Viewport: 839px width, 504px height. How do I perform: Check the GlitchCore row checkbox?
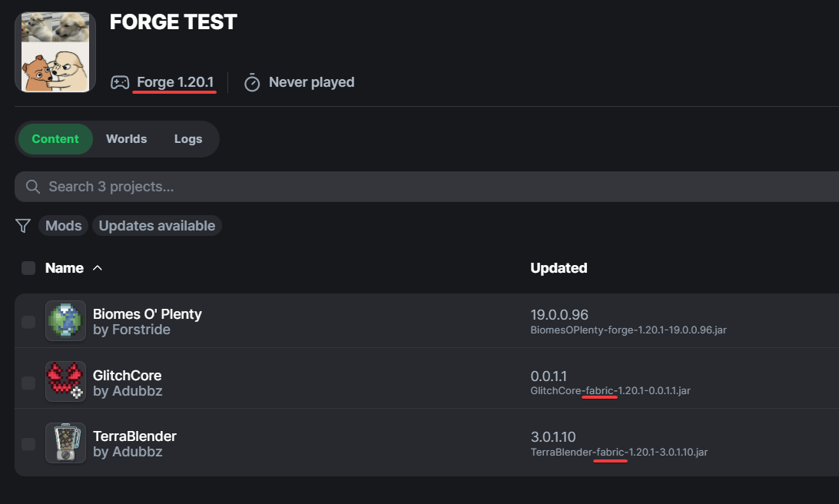[28, 383]
